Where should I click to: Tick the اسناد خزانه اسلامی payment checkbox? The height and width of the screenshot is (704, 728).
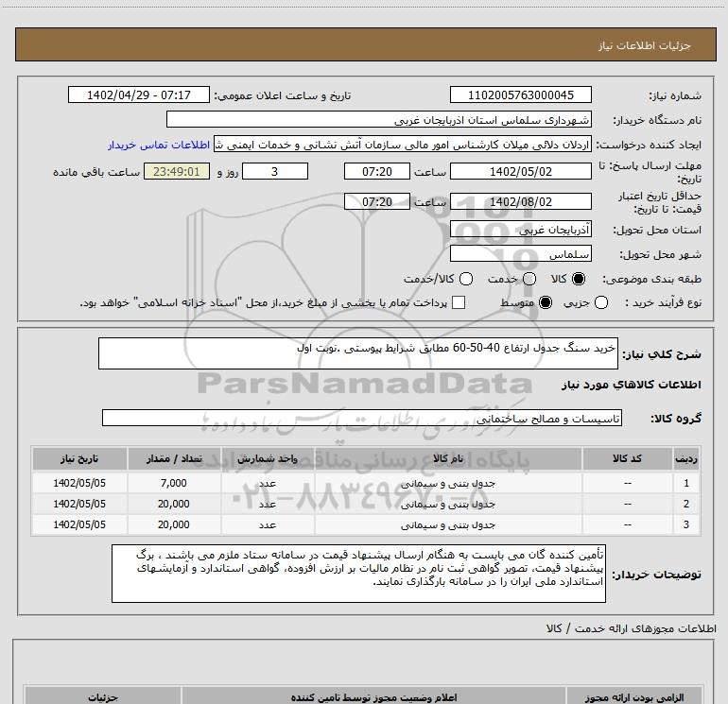pyautogui.click(x=459, y=302)
